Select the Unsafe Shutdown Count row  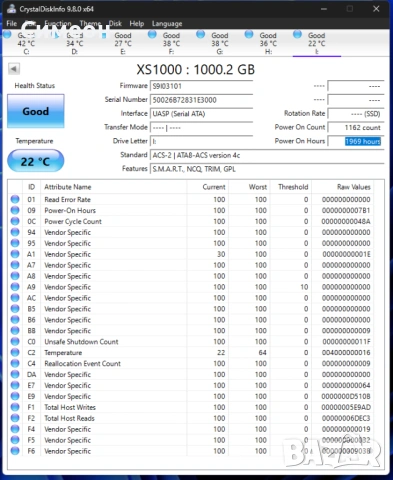point(190,342)
